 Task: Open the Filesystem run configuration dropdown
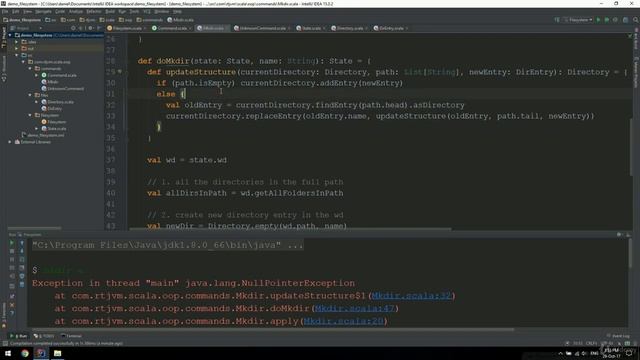[578, 20]
